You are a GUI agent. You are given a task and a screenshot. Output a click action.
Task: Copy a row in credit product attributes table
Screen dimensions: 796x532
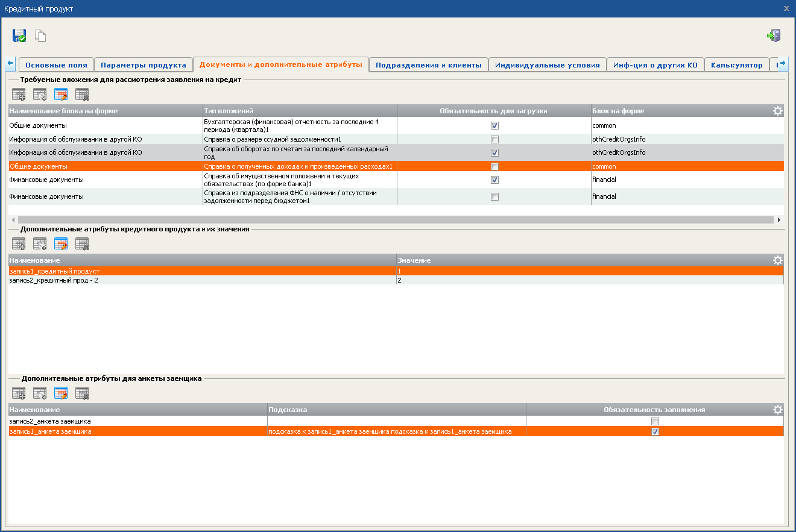coord(40,243)
